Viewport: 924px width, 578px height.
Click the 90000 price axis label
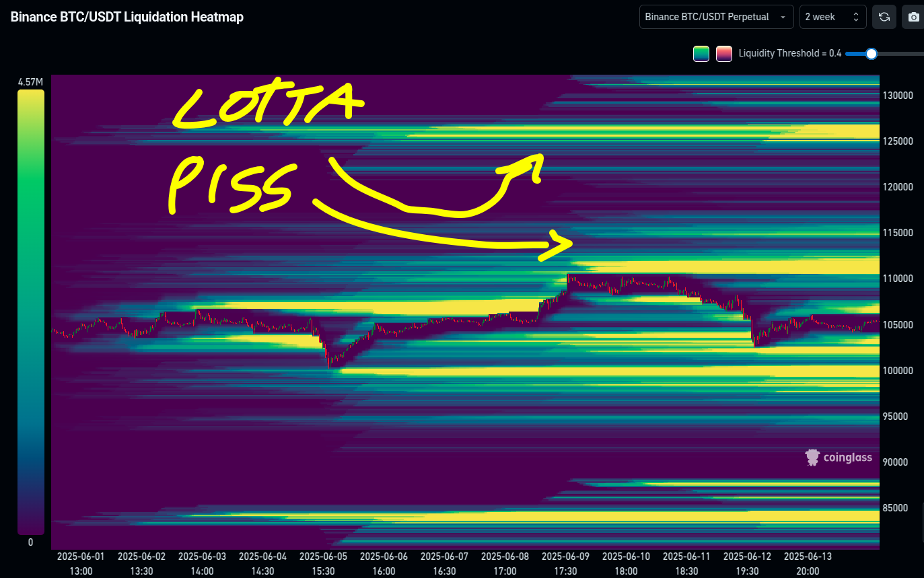pyautogui.click(x=896, y=462)
